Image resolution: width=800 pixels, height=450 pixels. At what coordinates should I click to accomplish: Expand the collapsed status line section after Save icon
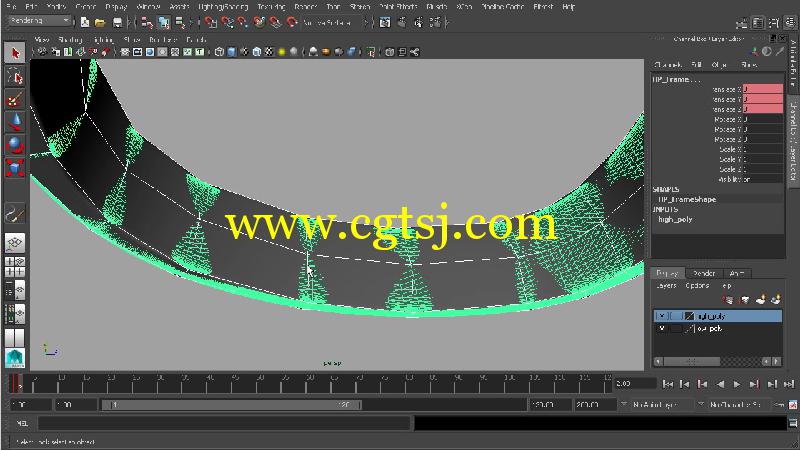(131, 22)
